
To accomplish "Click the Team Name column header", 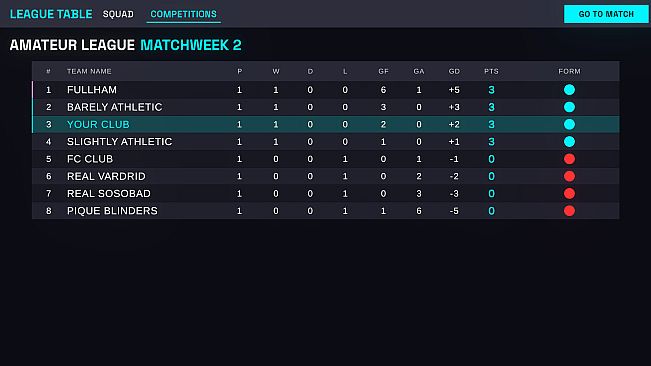I will click(89, 71).
